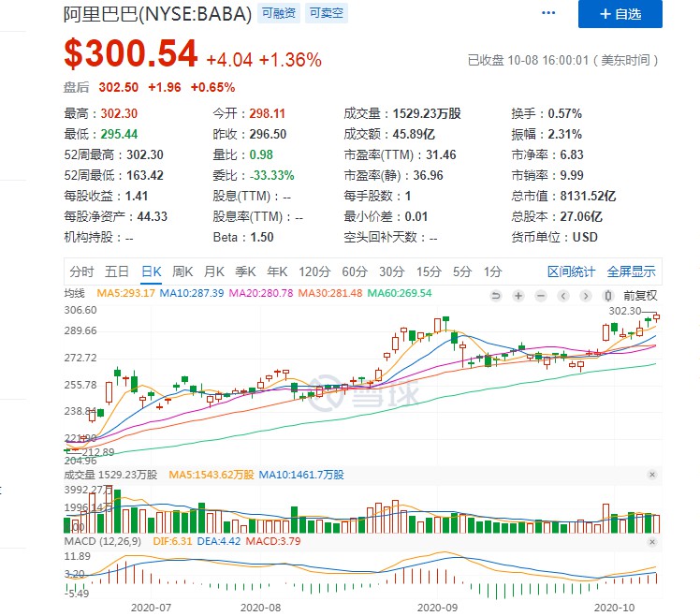Image resolution: width=700 pixels, height=616 pixels.
Task: Click the DIF:6.31 indicator value
Action: [x=172, y=541]
